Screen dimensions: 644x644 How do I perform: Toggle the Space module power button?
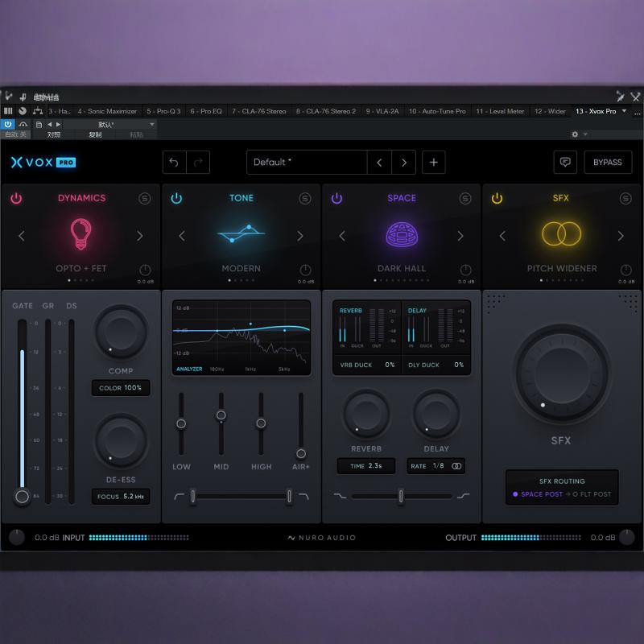(336, 198)
